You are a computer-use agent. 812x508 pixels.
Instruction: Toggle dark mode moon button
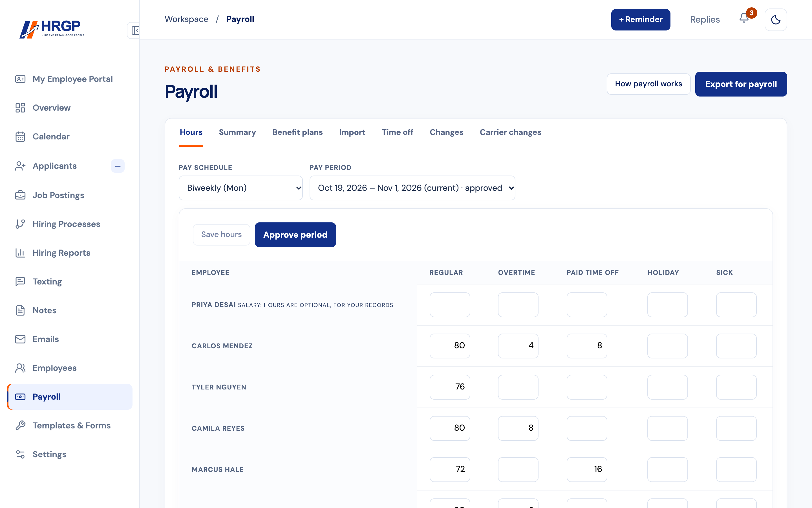click(x=775, y=20)
